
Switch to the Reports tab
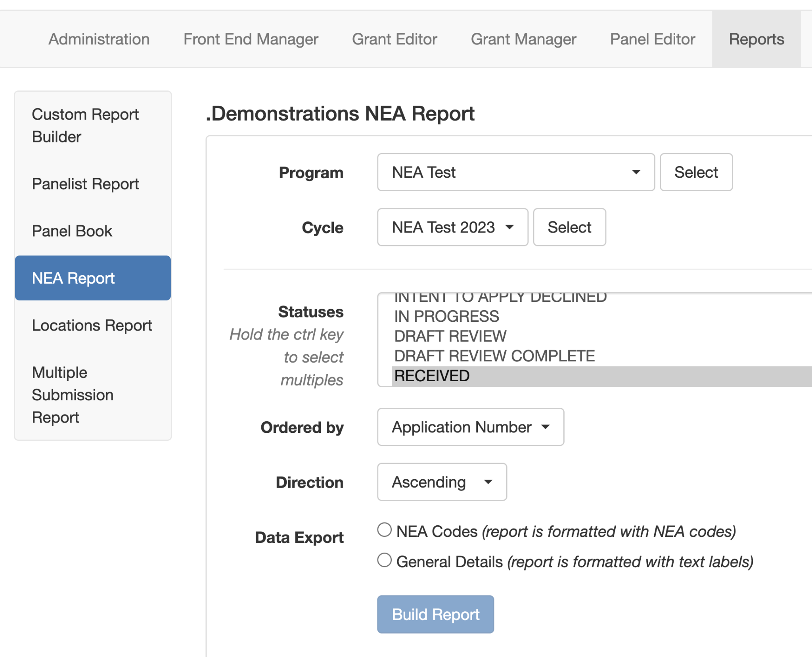756,38
